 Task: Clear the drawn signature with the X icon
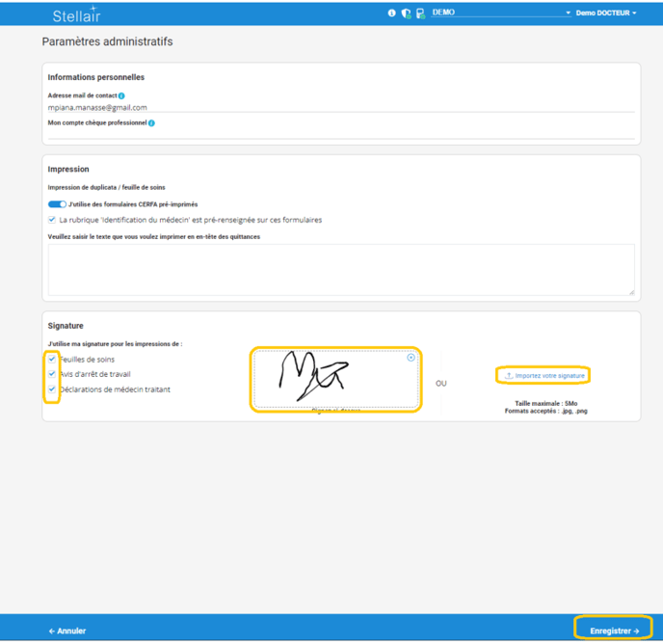(x=411, y=358)
